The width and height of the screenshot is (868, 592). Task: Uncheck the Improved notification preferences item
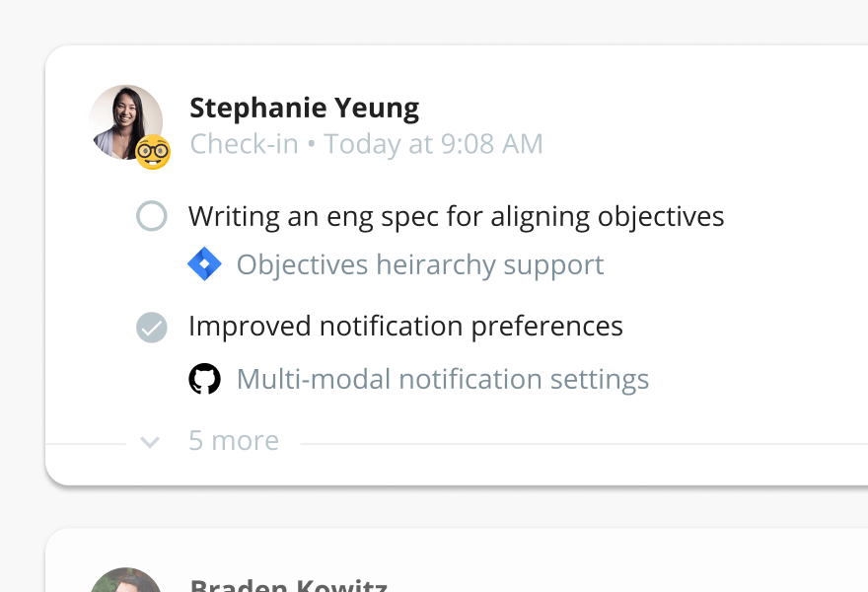(151, 327)
